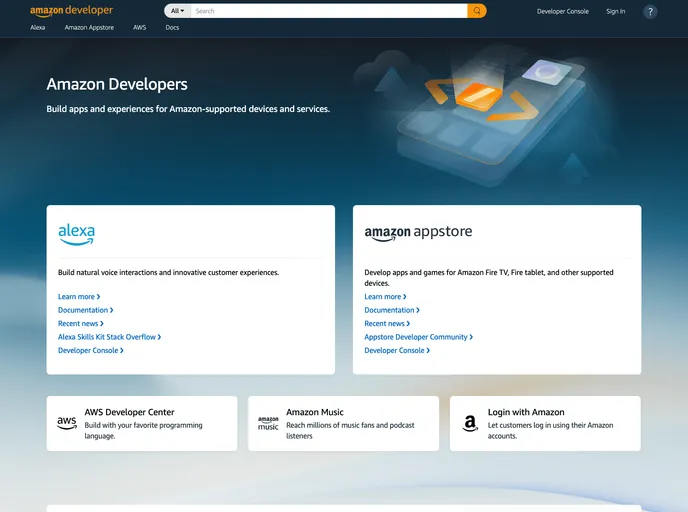The image size is (688, 512).
Task: Open the AWS Developer Center title
Action: click(129, 412)
